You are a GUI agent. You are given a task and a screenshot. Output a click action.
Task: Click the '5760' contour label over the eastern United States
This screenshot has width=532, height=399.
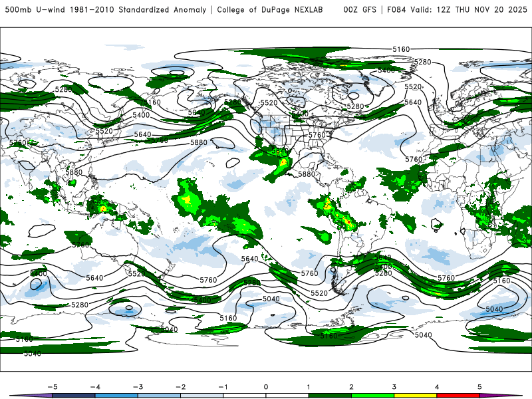[x=317, y=135]
